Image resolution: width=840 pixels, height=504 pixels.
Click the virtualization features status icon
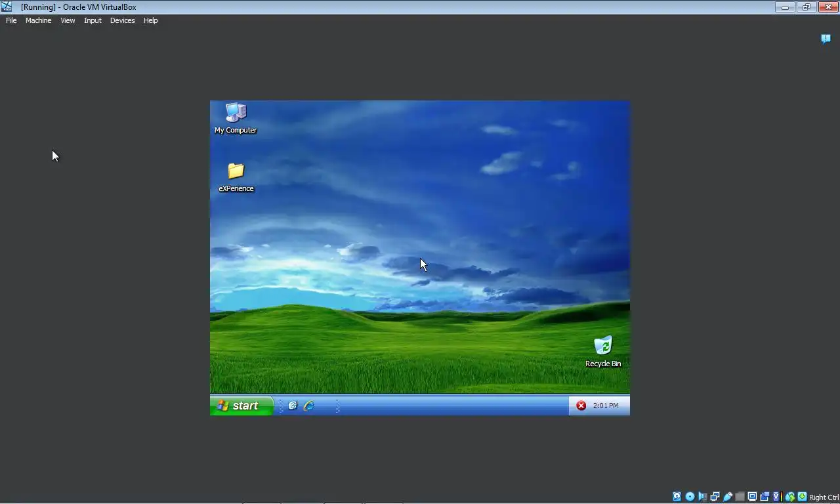(x=778, y=497)
